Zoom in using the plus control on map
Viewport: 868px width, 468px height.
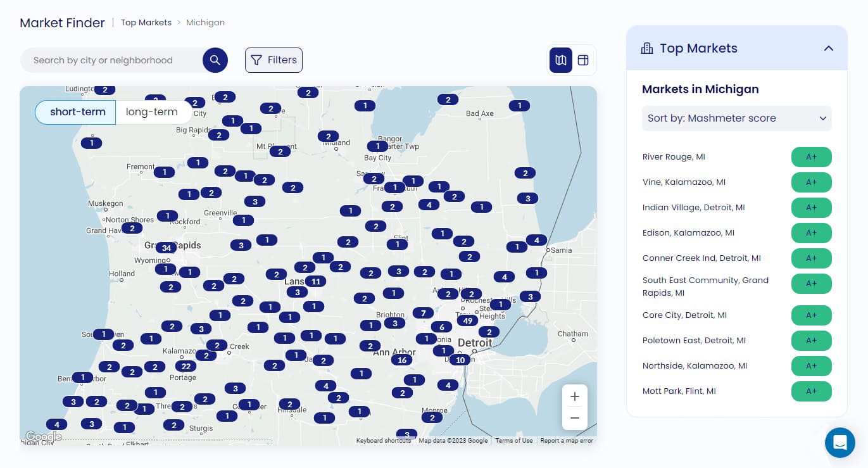coord(574,396)
